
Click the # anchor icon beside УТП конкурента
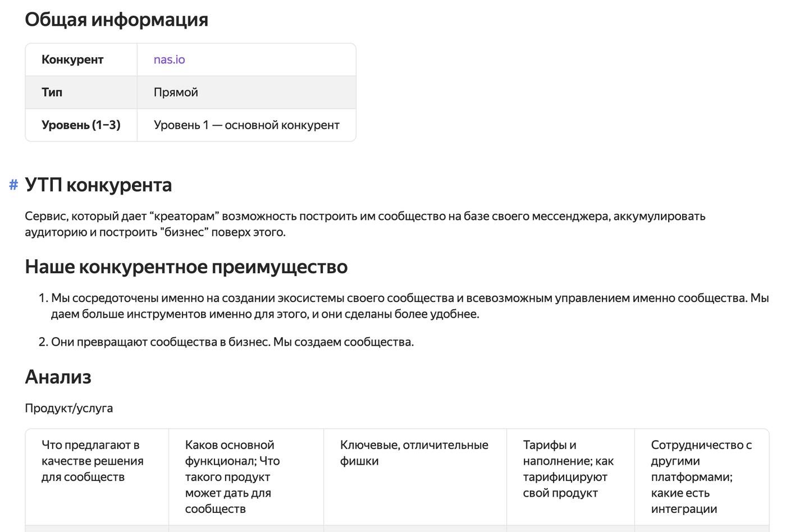tap(13, 185)
